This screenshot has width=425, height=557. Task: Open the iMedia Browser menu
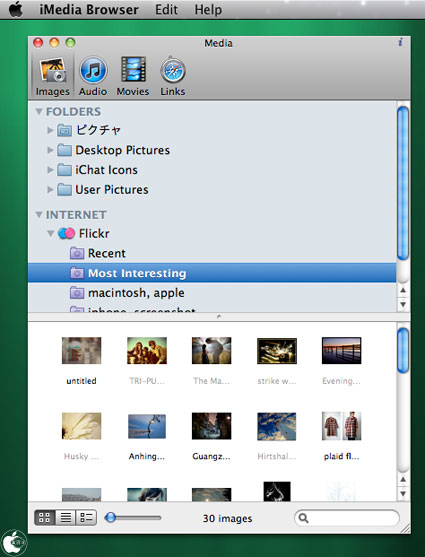pyautogui.click(x=89, y=10)
